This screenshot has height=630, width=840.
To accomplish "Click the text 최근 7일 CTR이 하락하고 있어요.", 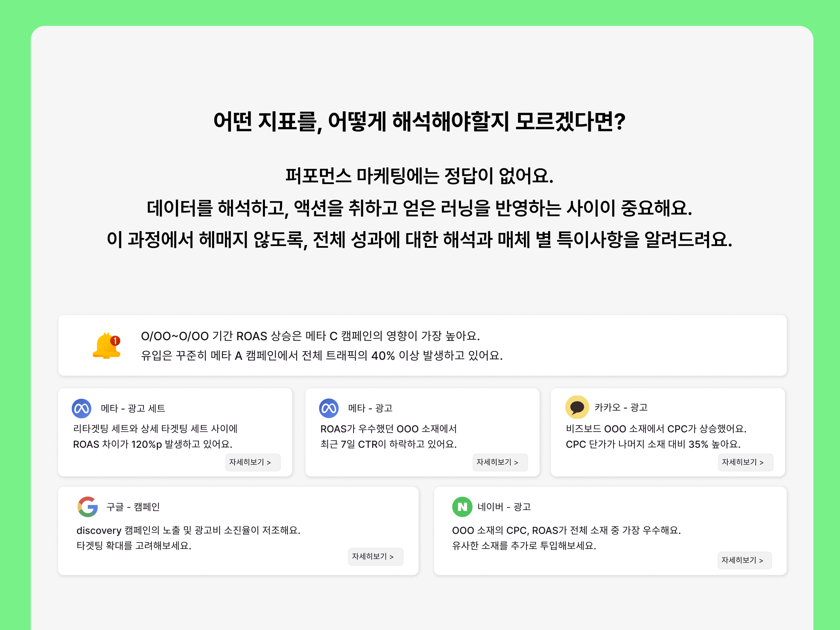I will (x=388, y=444).
